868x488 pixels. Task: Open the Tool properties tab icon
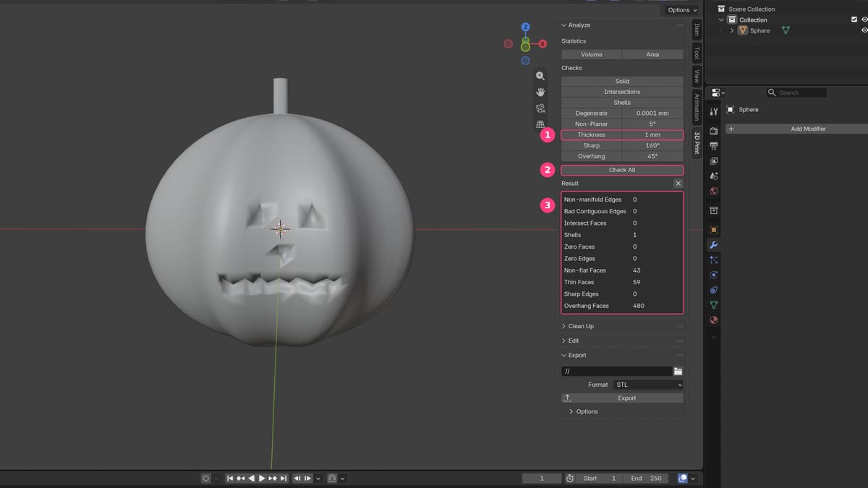click(x=714, y=111)
